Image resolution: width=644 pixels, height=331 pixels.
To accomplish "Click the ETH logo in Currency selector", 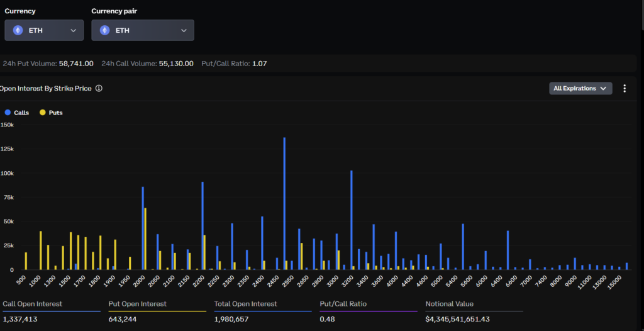I will click(18, 30).
